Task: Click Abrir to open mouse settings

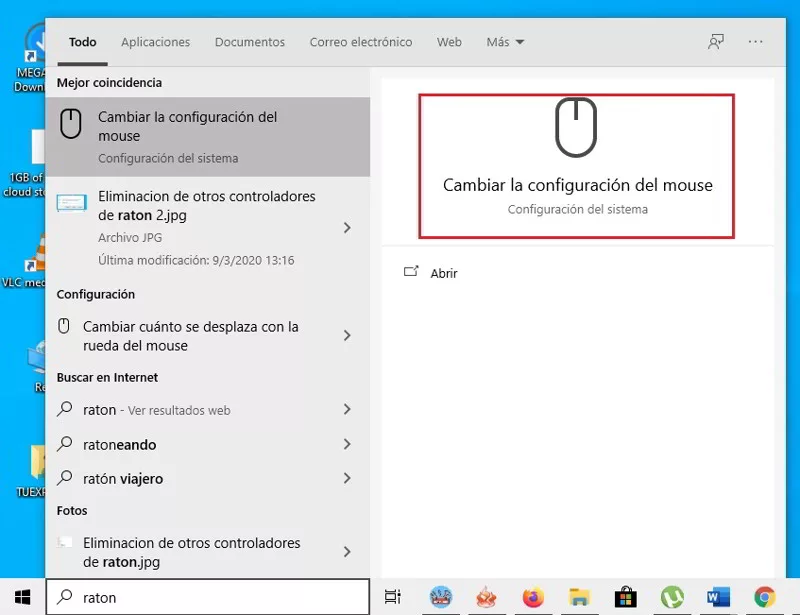Action: point(444,272)
